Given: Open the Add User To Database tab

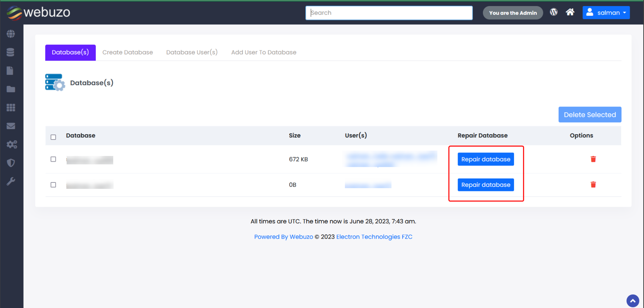Looking at the screenshot, I should 264,52.
